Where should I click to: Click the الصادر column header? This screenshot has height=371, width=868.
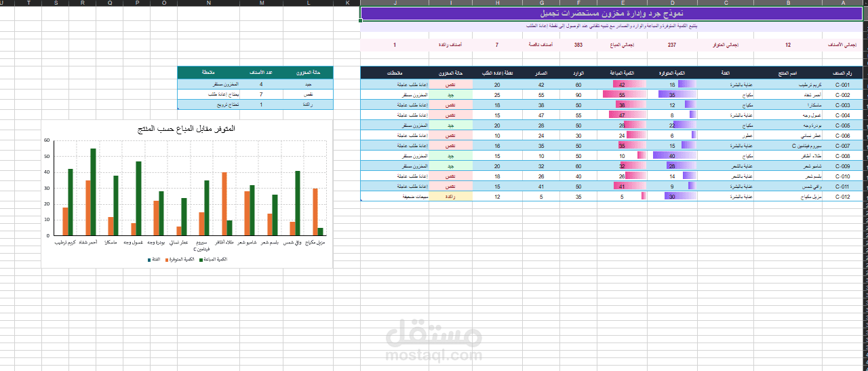(541, 73)
